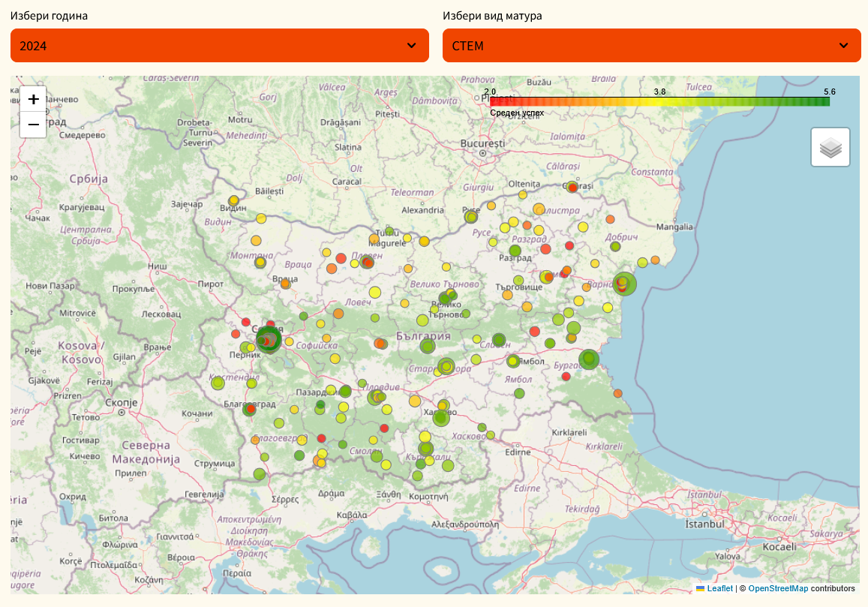Click the İstanbul city label
The width and height of the screenshot is (868, 607).
pos(704,524)
